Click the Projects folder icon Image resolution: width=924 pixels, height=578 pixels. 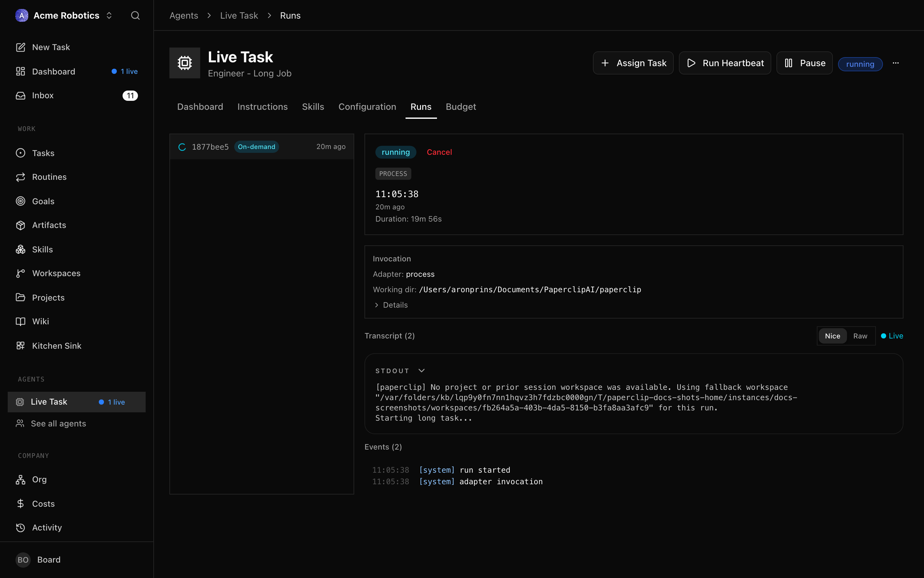pyautogui.click(x=21, y=297)
